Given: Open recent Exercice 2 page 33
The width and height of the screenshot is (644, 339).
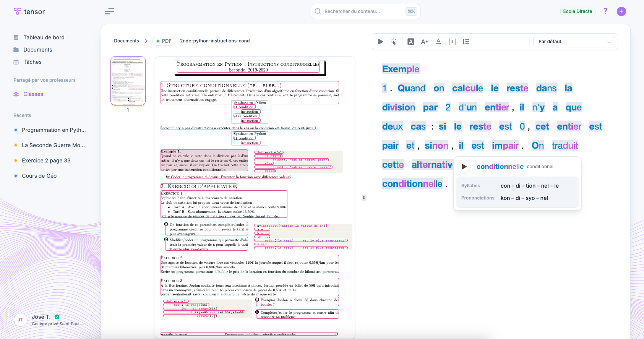Looking at the screenshot, I should tap(46, 161).
